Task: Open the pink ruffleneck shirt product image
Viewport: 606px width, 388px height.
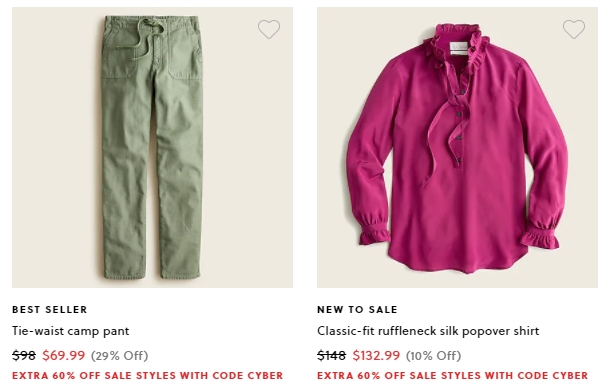Action: tap(457, 147)
